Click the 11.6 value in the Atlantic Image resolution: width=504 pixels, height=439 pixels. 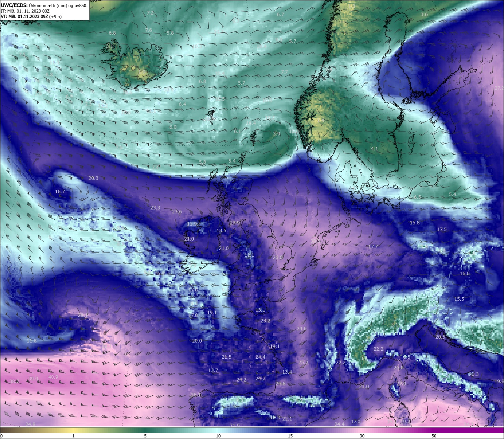[x=32, y=341]
